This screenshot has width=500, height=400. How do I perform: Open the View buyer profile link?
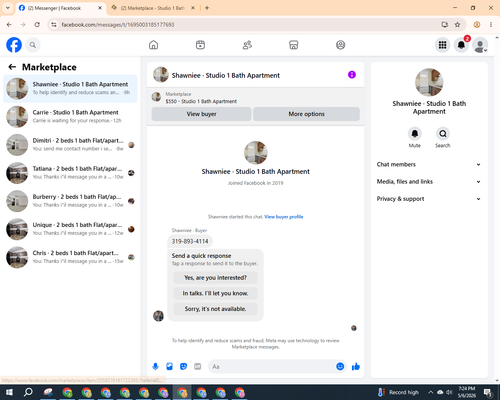pos(284,217)
